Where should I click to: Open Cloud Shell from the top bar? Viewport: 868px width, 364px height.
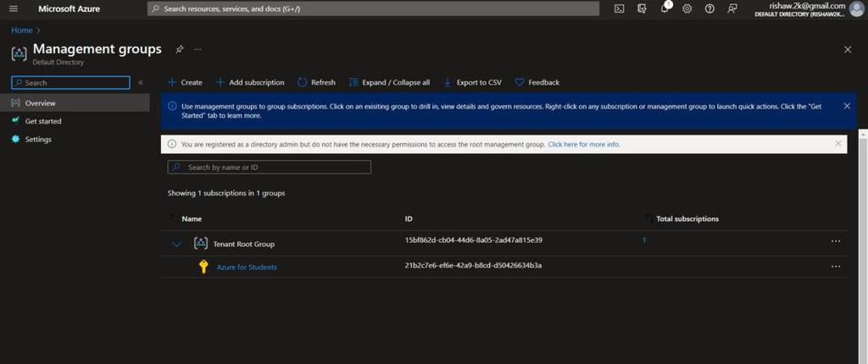(620, 8)
